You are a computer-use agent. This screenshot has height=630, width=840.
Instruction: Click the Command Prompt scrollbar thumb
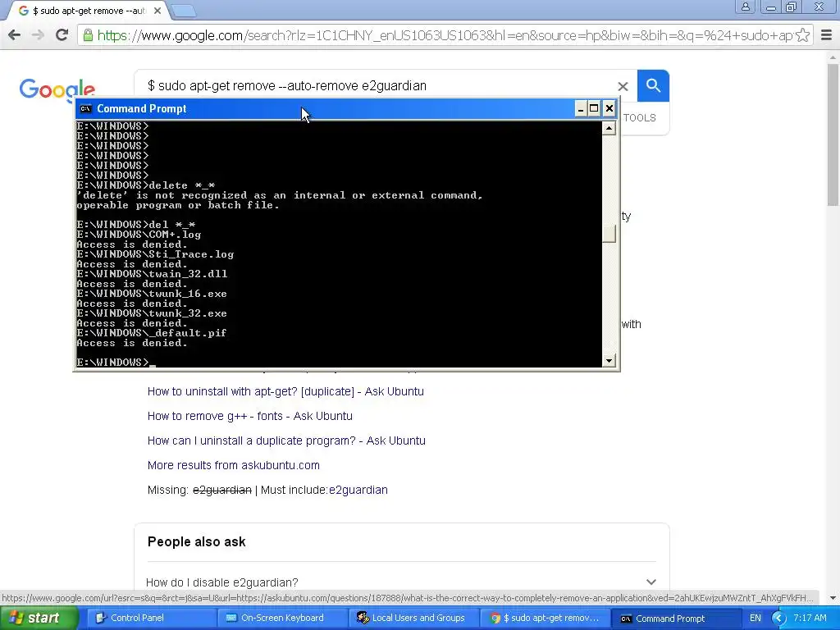(609, 234)
